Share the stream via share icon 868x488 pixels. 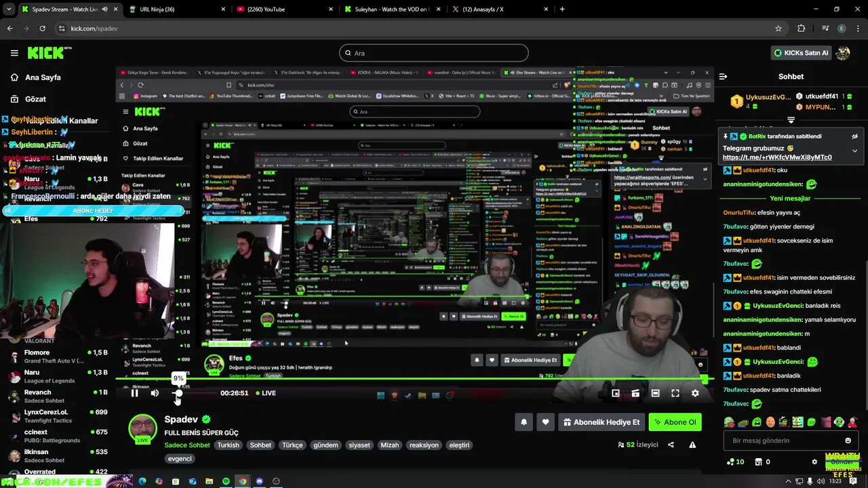coord(671,445)
